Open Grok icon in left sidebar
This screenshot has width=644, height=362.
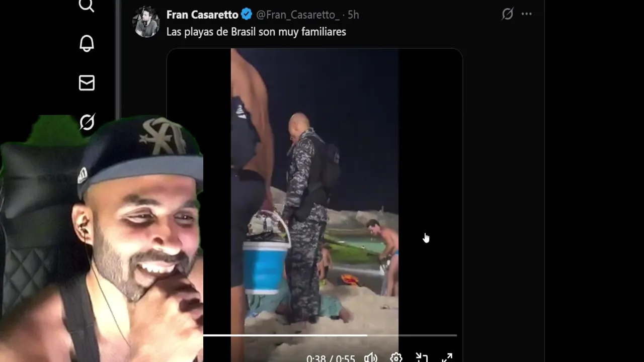point(87,122)
